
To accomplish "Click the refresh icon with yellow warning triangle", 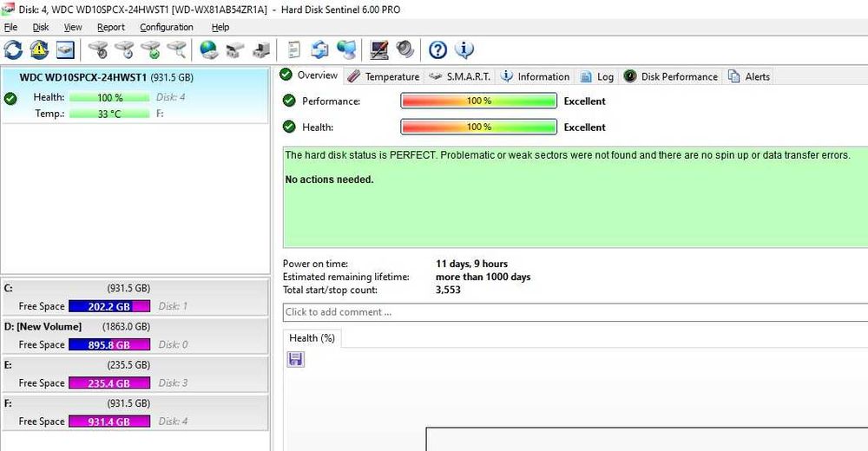I will tap(39, 49).
